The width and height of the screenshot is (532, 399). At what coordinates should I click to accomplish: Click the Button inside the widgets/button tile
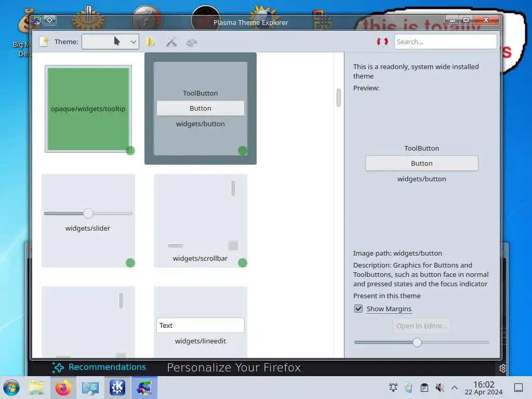(x=201, y=108)
